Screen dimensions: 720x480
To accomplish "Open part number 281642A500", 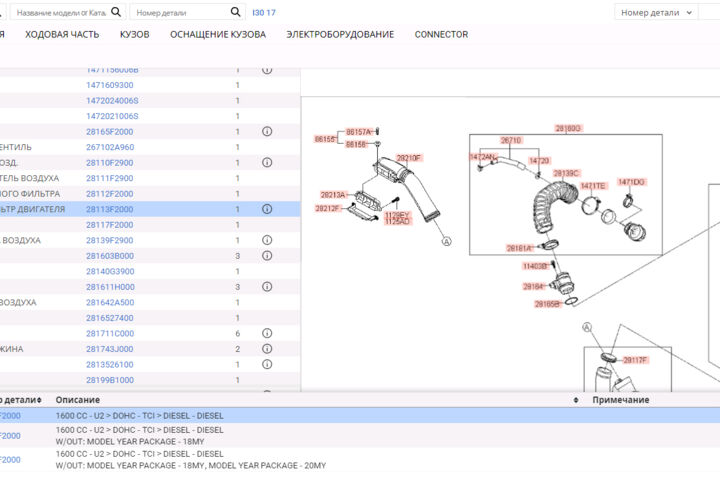I will (x=110, y=302).
